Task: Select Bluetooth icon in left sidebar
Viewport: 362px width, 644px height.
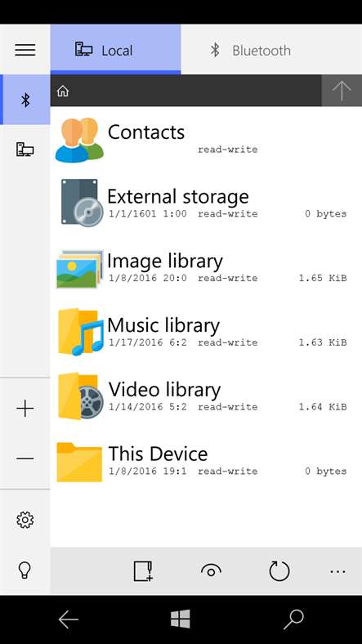Action: point(25,100)
